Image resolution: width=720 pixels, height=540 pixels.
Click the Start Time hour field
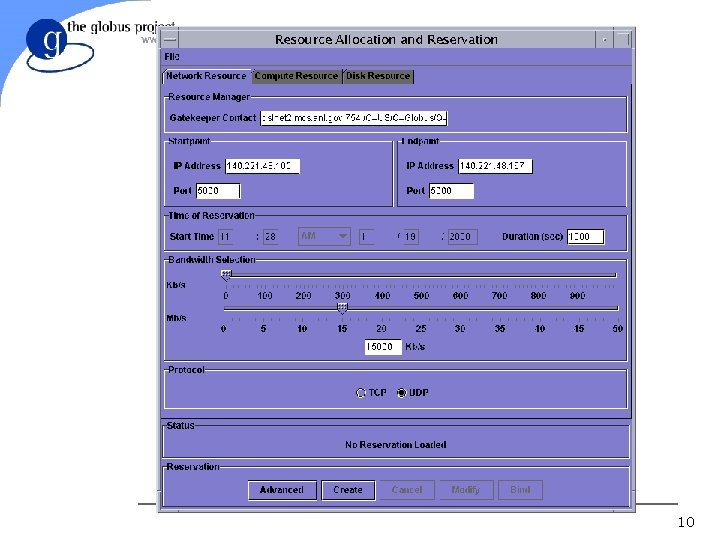tap(225, 237)
